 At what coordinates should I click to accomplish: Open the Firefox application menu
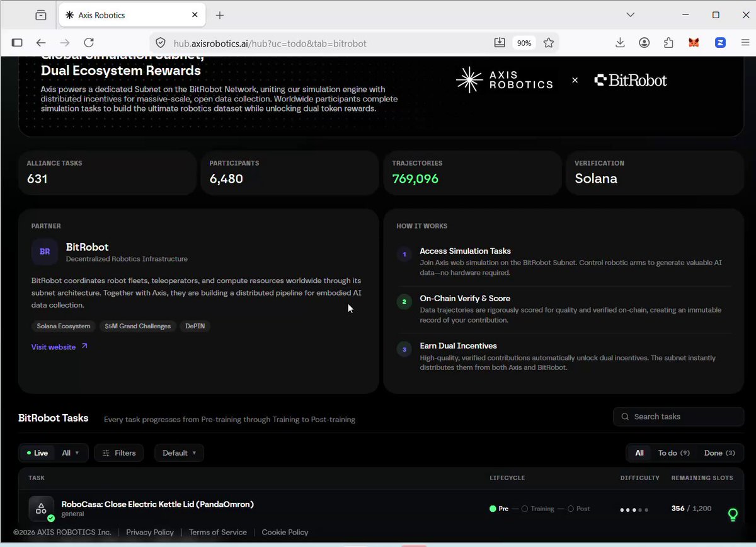pyautogui.click(x=745, y=43)
